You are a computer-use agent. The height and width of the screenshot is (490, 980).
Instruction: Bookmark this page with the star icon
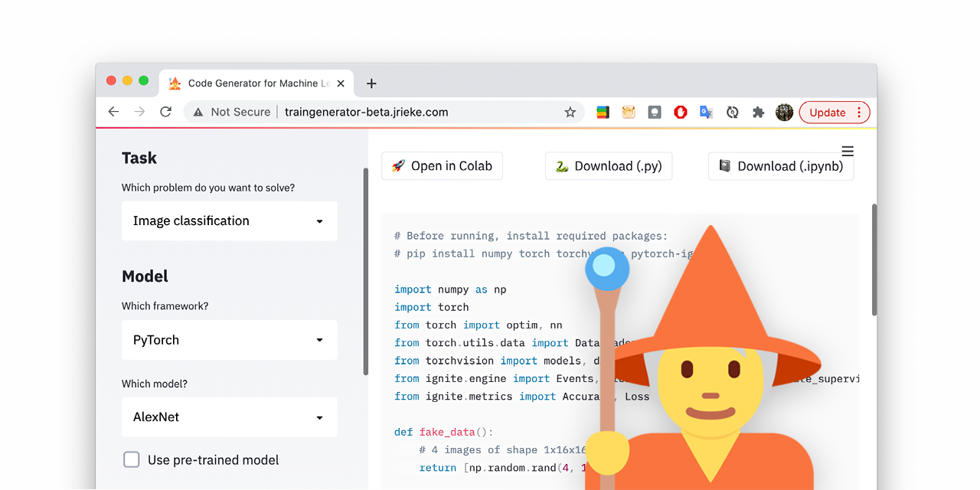coord(570,113)
